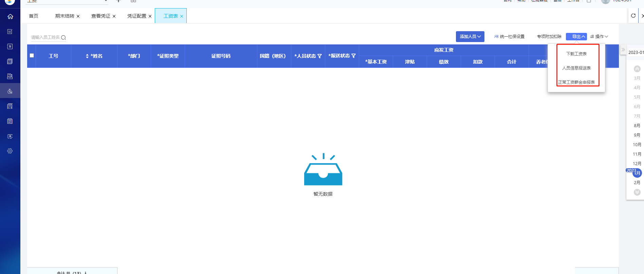
Task: Toggle the select-all checkbox in table header
Action: (x=32, y=55)
